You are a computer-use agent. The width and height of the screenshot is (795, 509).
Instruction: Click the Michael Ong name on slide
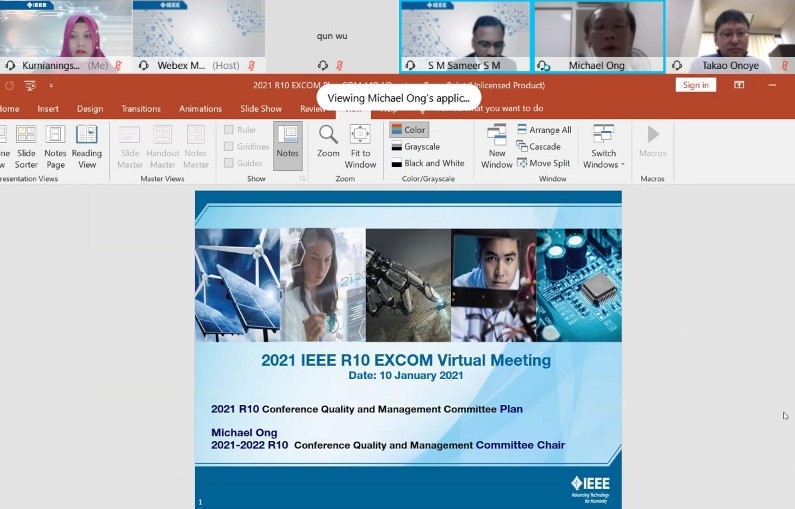244,432
